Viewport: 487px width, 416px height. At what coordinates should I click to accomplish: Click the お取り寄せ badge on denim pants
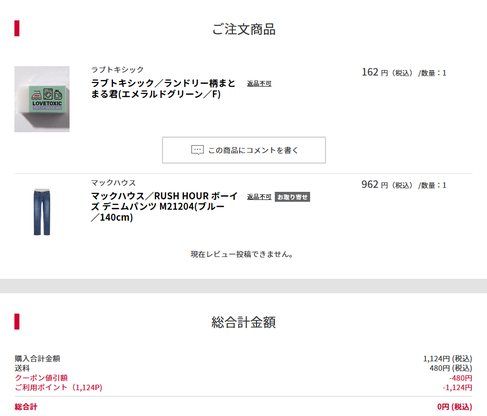292,197
